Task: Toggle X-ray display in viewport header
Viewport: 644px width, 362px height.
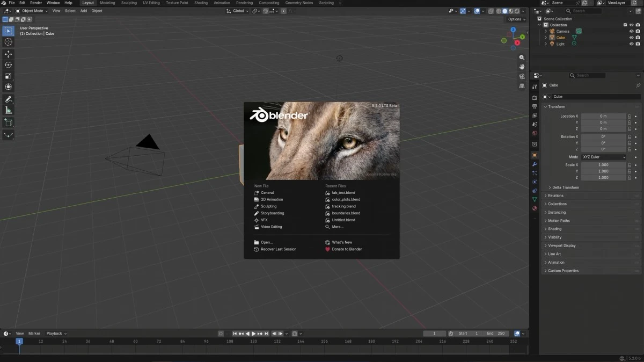Action: (491, 11)
